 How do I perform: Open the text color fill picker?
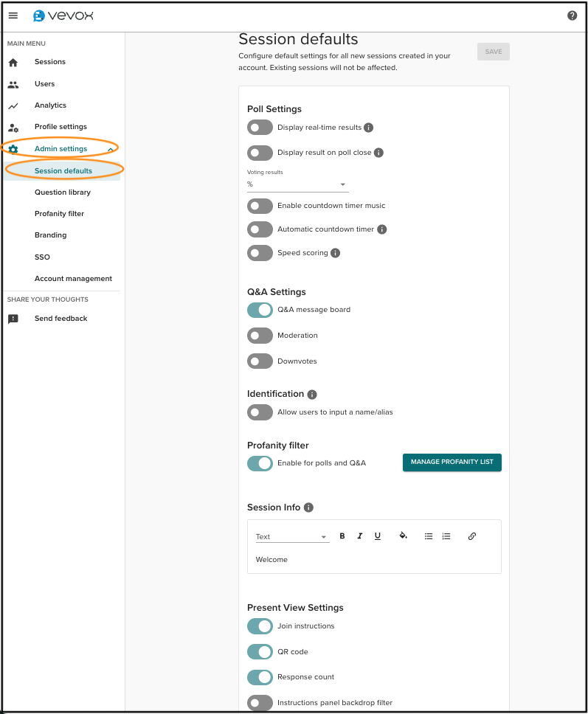pyautogui.click(x=403, y=535)
